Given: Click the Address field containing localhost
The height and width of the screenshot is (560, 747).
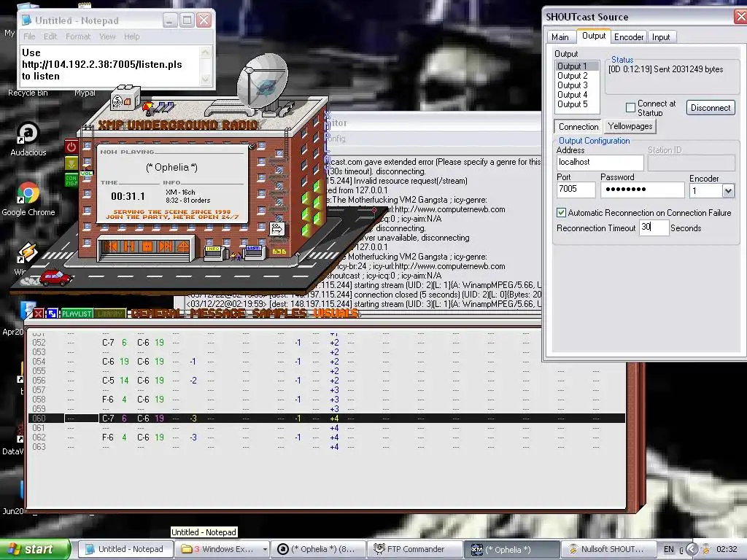Looking at the screenshot, I should click(600, 163).
